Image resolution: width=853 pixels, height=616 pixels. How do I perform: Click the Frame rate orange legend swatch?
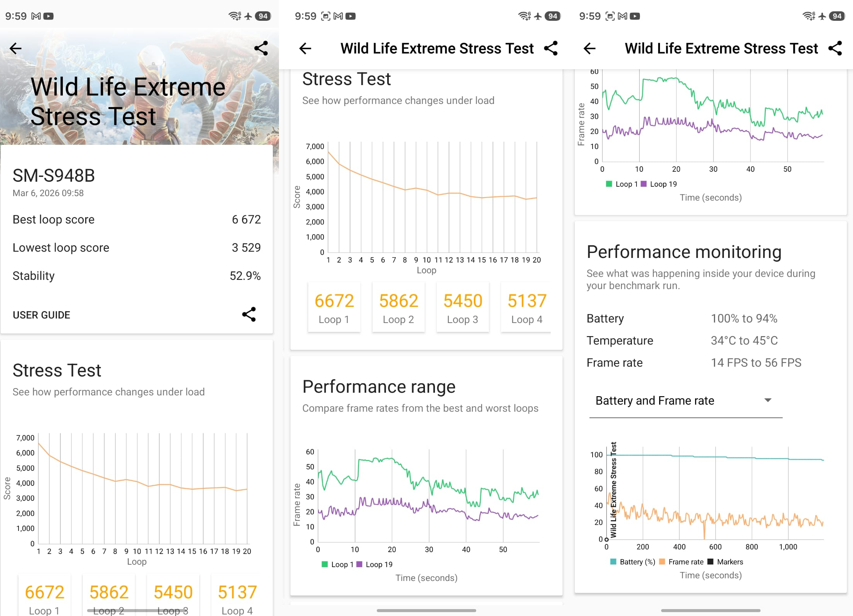[662, 562]
